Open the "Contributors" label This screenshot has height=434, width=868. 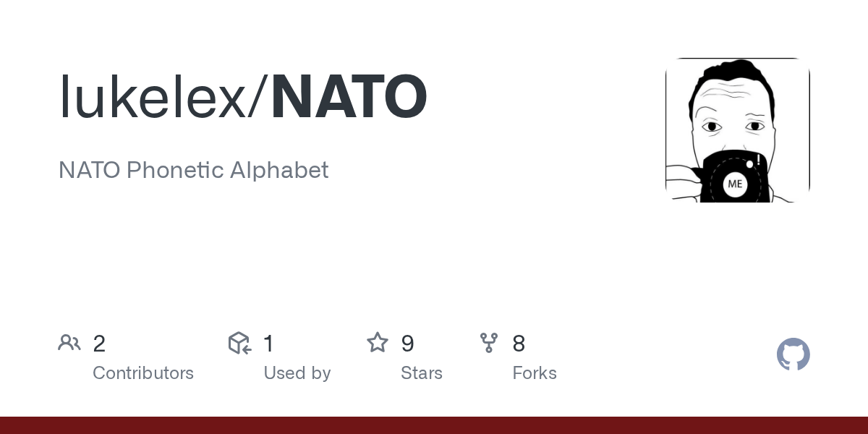(x=143, y=373)
